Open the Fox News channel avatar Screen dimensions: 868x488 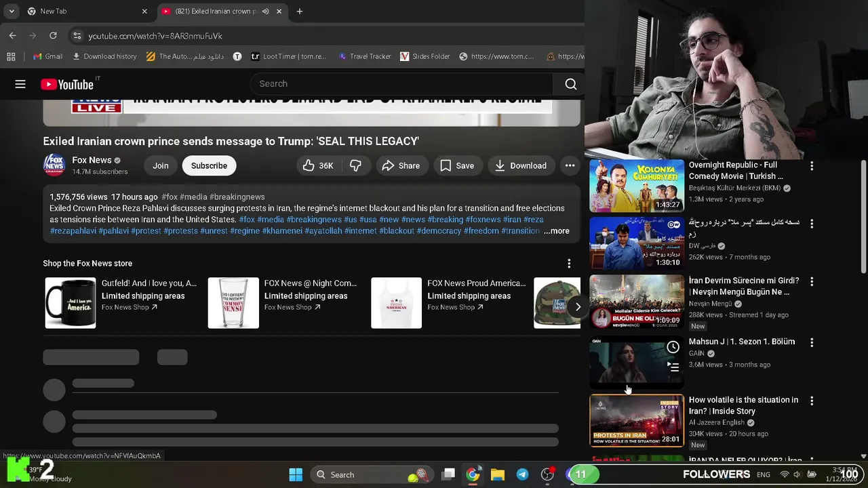(x=54, y=165)
